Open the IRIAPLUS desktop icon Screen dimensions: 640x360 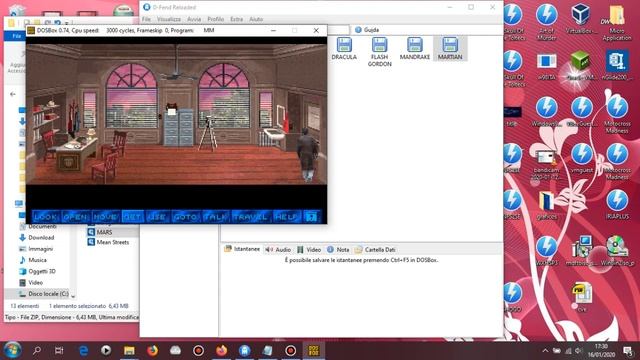coord(617,204)
